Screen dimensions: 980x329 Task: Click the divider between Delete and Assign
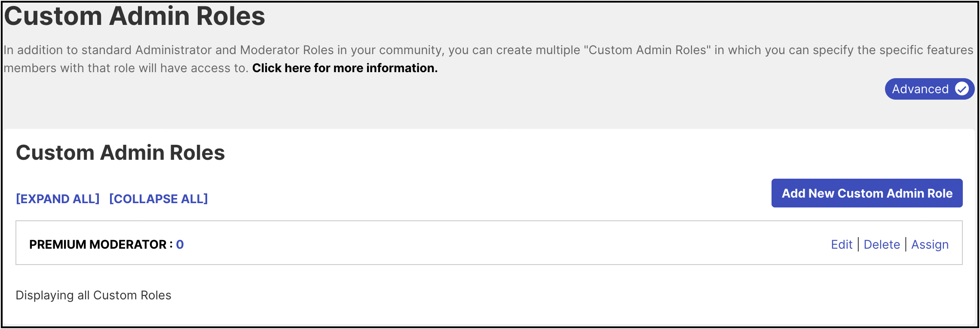coord(906,244)
